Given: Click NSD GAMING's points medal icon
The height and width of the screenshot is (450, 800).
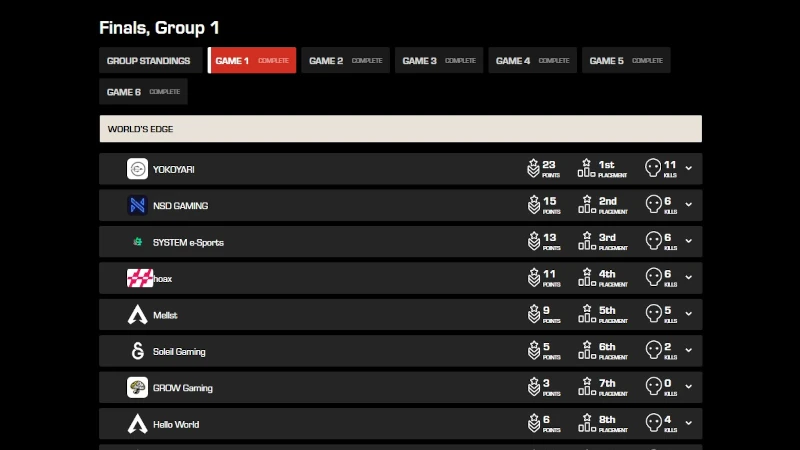Looking at the screenshot, I should pos(534,204).
